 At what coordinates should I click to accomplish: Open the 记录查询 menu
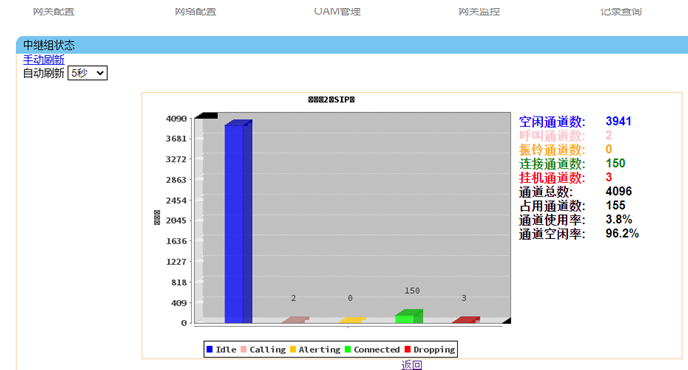621,12
